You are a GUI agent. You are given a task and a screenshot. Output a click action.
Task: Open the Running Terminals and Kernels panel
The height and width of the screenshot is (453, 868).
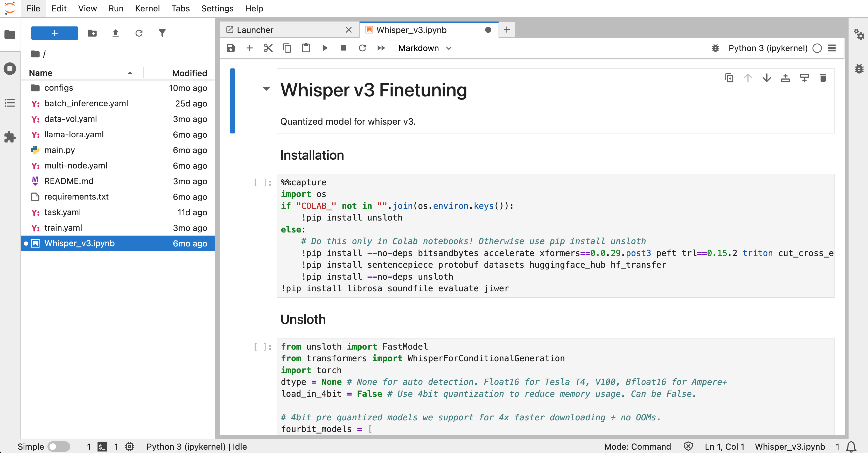click(x=10, y=69)
